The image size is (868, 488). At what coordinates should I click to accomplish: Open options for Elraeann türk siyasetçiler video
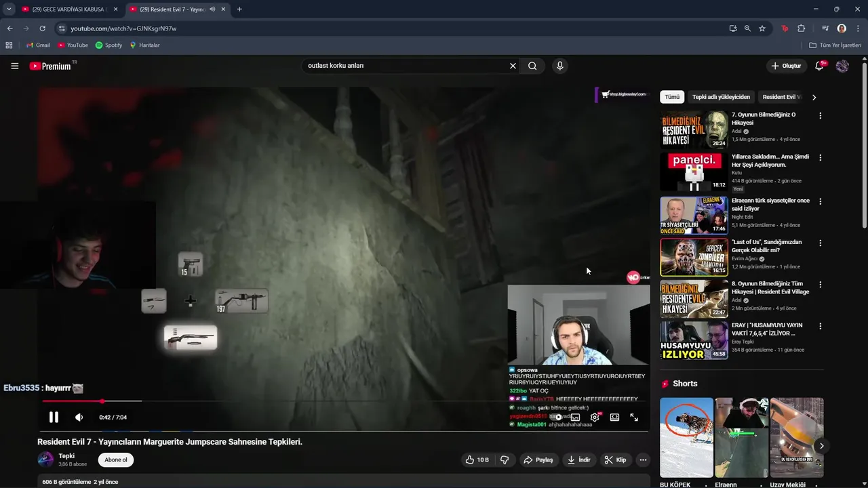[x=820, y=202]
